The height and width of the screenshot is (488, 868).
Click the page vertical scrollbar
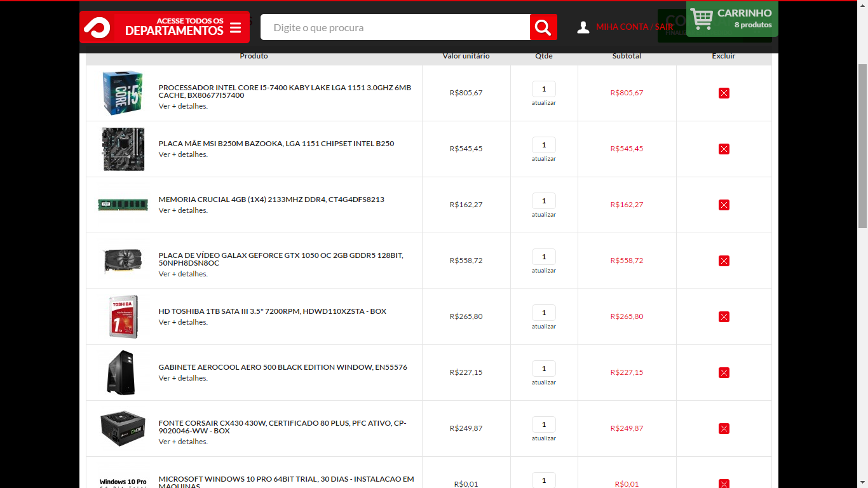pos(862,146)
